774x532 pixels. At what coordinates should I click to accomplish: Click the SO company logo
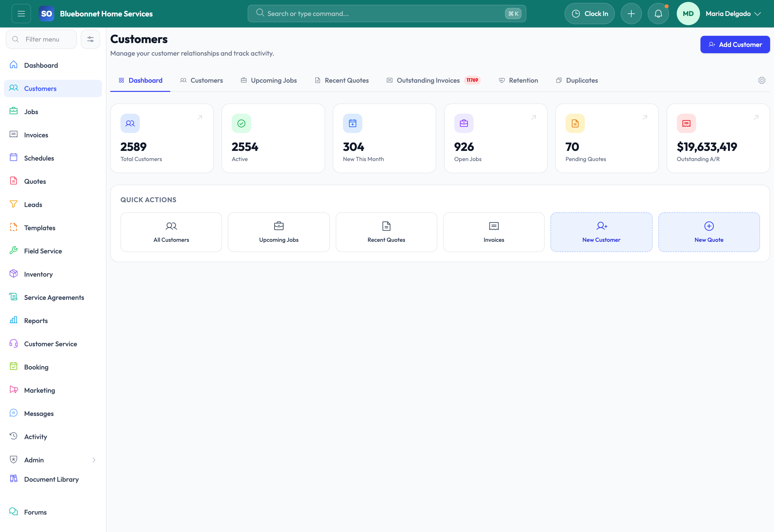pos(46,14)
